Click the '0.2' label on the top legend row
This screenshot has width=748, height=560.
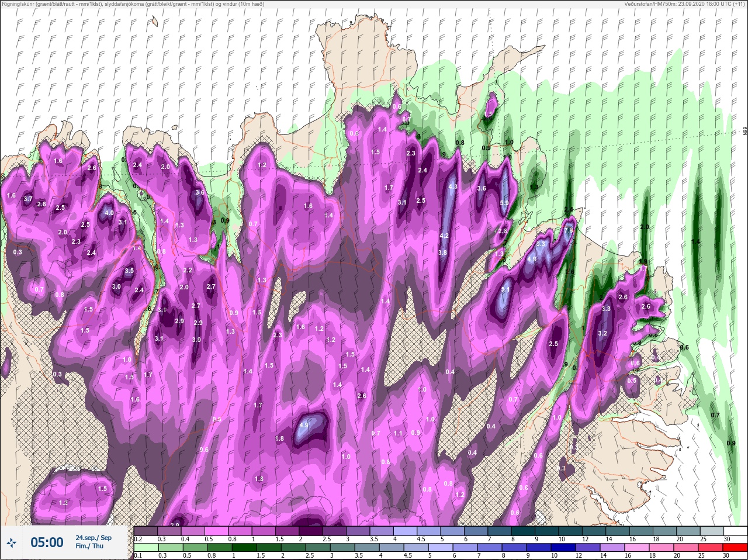coord(138,538)
